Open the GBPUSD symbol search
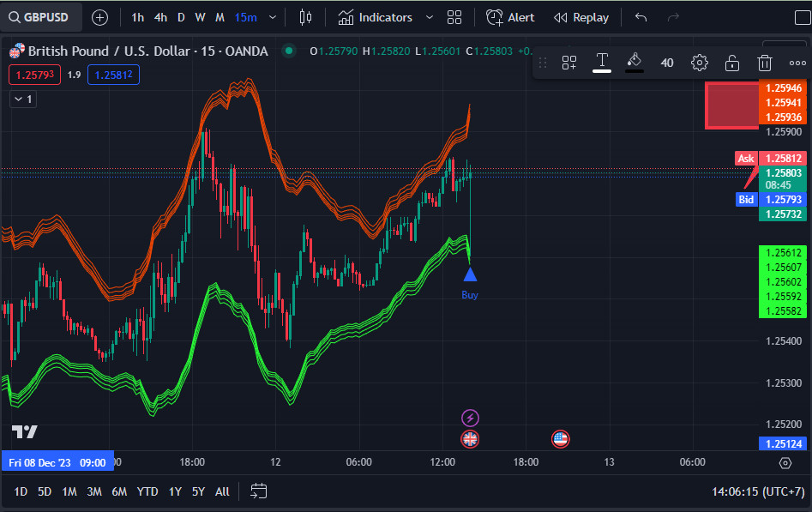The width and height of the screenshot is (812, 512). pyautogui.click(x=41, y=17)
